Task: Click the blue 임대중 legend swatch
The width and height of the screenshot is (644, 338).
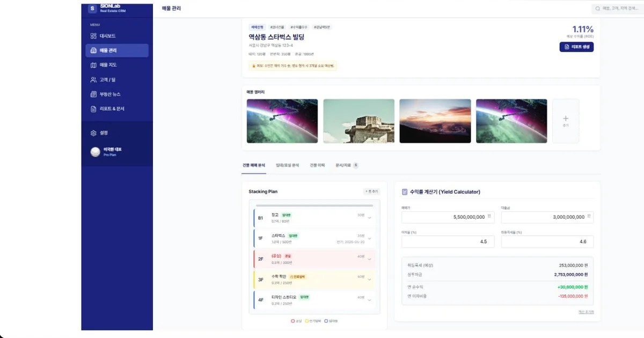Action: [x=326, y=321]
